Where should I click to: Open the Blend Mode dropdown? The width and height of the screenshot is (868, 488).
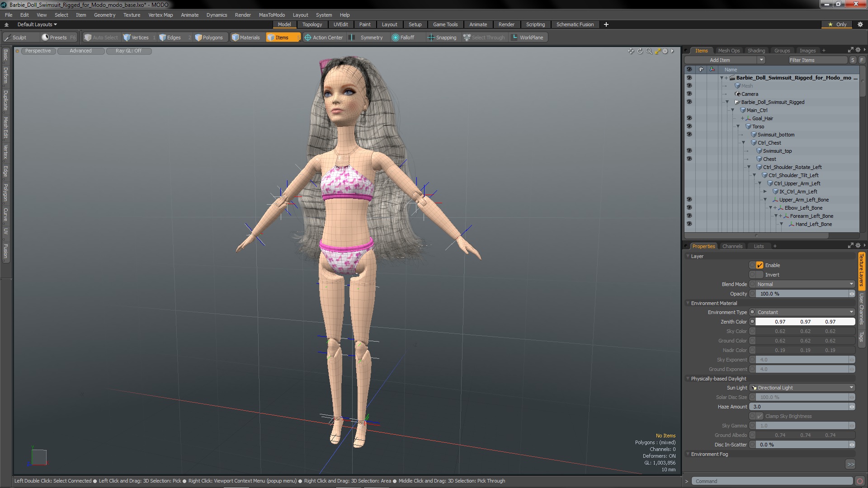pyautogui.click(x=805, y=284)
